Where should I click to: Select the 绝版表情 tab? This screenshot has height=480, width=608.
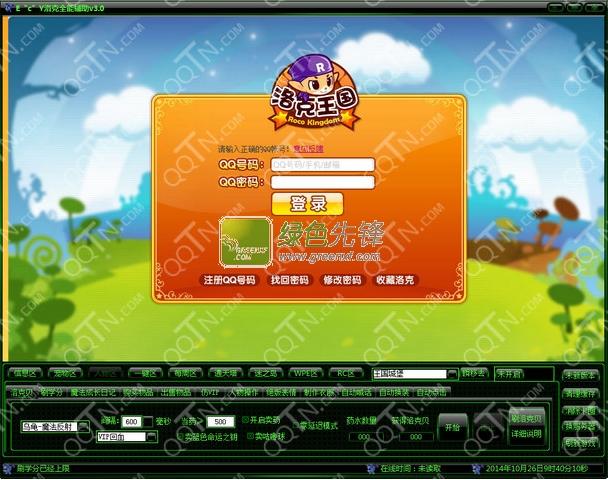click(x=281, y=392)
